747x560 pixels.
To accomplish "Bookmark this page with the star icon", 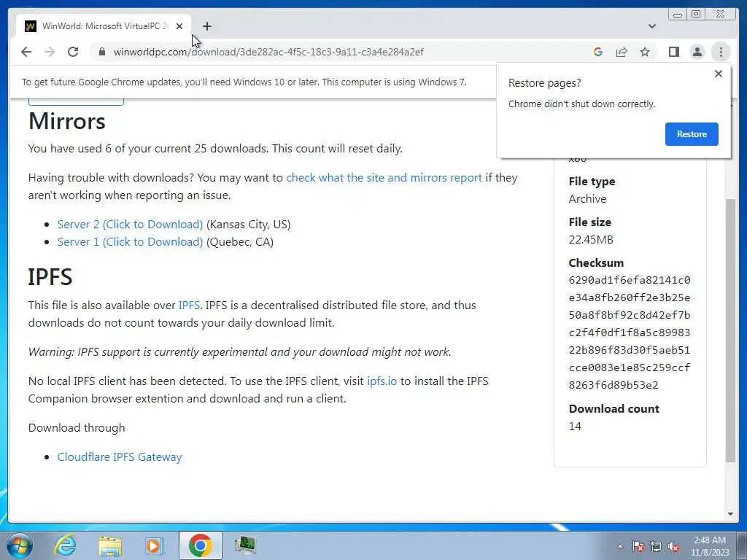I will point(645,52).
